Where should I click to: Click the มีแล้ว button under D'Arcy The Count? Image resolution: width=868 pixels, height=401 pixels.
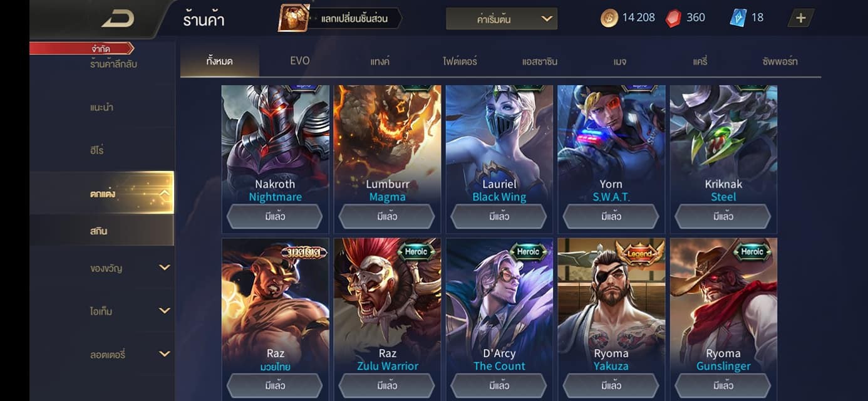(499, 385)
